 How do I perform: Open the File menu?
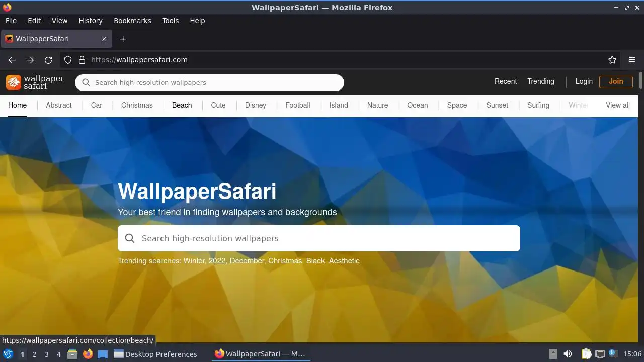(11, 21)
